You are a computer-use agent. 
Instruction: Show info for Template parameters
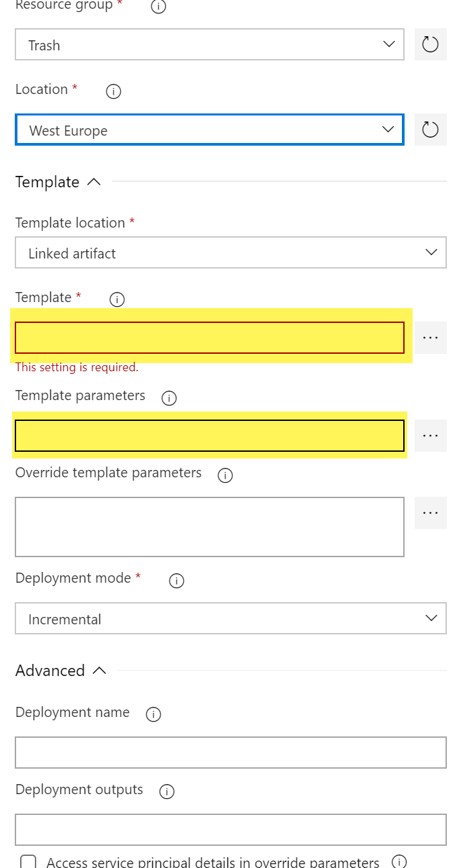pyautogui.click(x=169, y=398)
